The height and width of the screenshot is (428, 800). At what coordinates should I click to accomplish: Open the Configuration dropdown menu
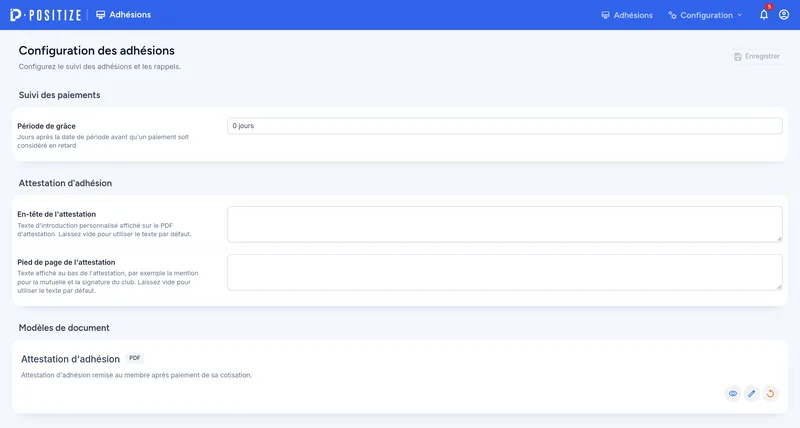tap(705, 15)
